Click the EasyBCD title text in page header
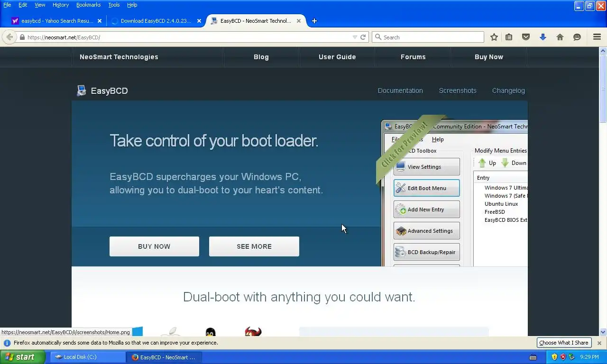 [x=110, y=91]
